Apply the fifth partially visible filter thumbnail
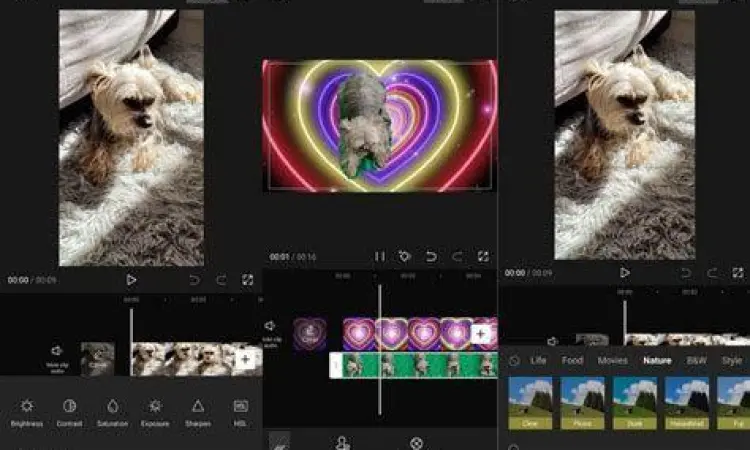This screenshot has width=750, height=450. (x=733, y=403)
